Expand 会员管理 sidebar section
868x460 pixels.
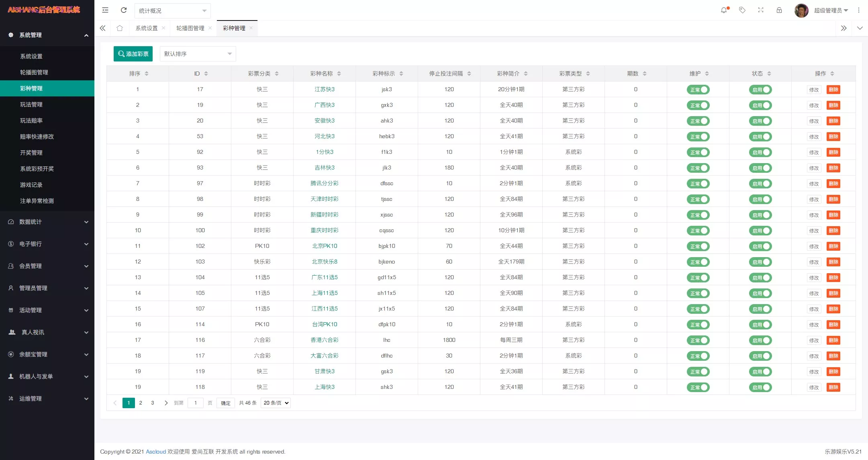click(x=47, y=266)
